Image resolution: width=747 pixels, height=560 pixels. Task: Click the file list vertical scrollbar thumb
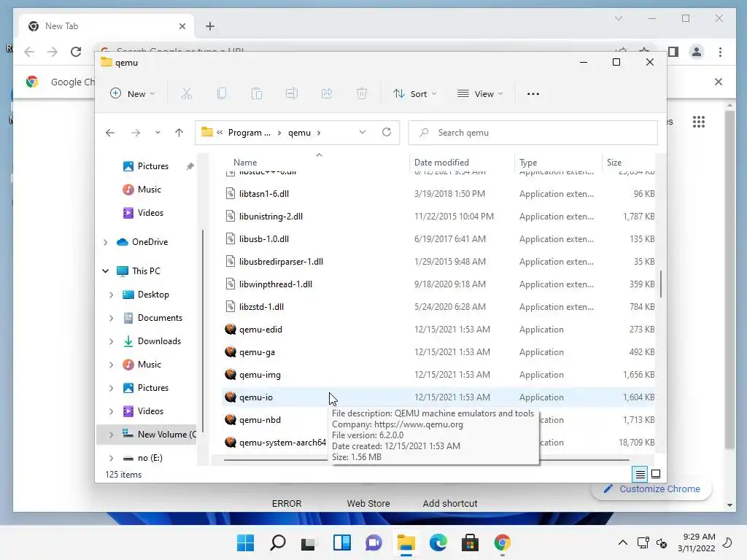[x=661, y=284]
